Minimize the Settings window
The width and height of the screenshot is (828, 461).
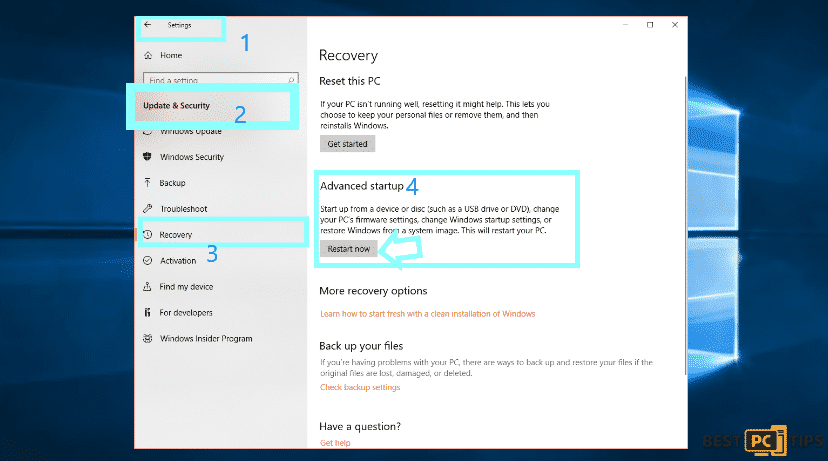[x=625, y=25]
